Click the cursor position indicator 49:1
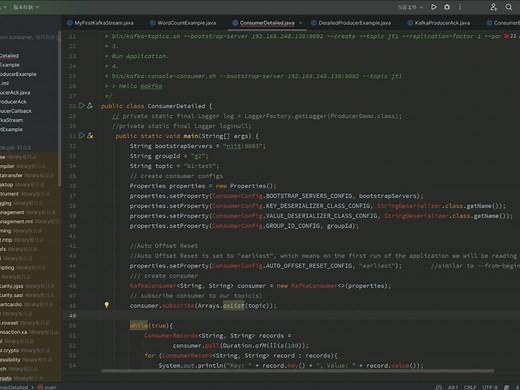This screenshot has width=520, height=390. (453, 387)
